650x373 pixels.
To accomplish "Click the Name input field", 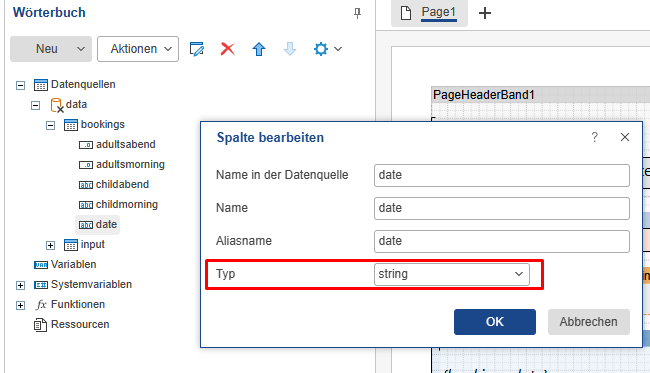I will tap(502, 208).
